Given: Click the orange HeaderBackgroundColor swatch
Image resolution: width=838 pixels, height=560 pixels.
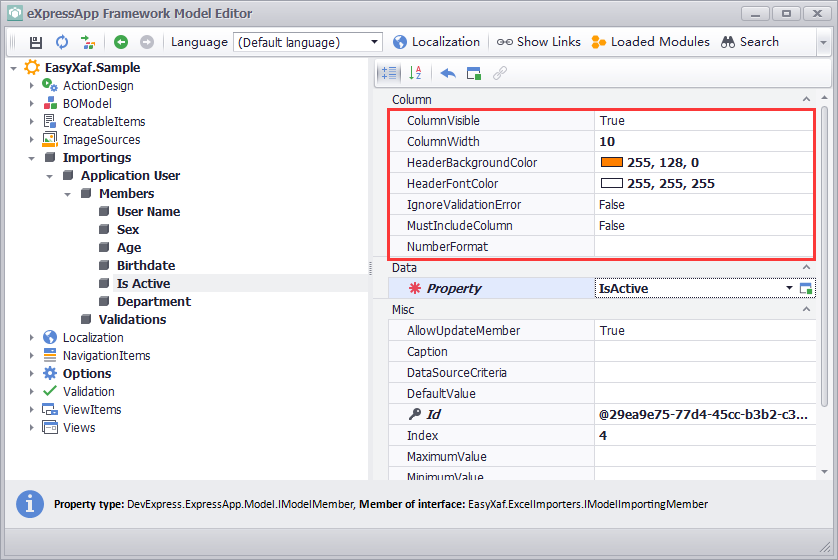Looking at the screenshot, I should 611,163.
